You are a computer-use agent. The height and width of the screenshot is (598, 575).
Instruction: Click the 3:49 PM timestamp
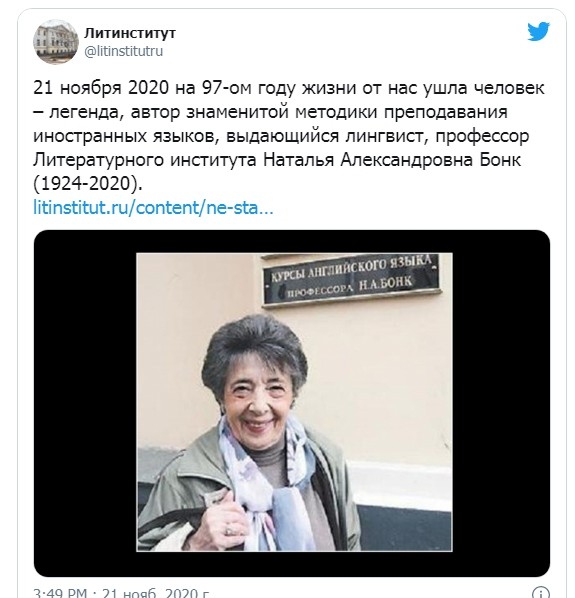[60, 592]
